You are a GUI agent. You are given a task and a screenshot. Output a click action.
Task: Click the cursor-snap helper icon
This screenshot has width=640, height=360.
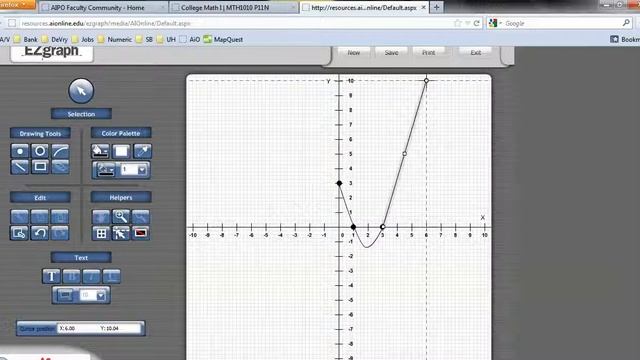(121, 233)
